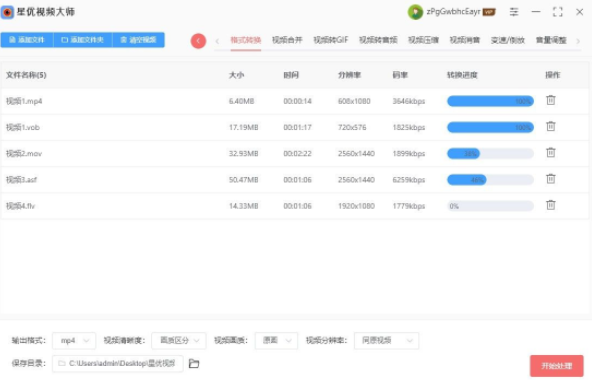Start processing with the red button

tap(557, 366)
